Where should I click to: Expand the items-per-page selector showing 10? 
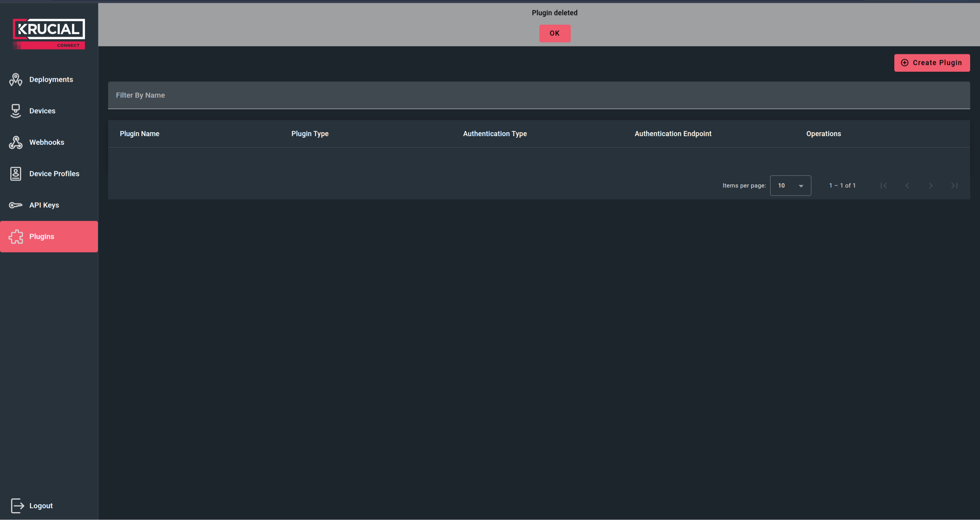tap(791, 185)
